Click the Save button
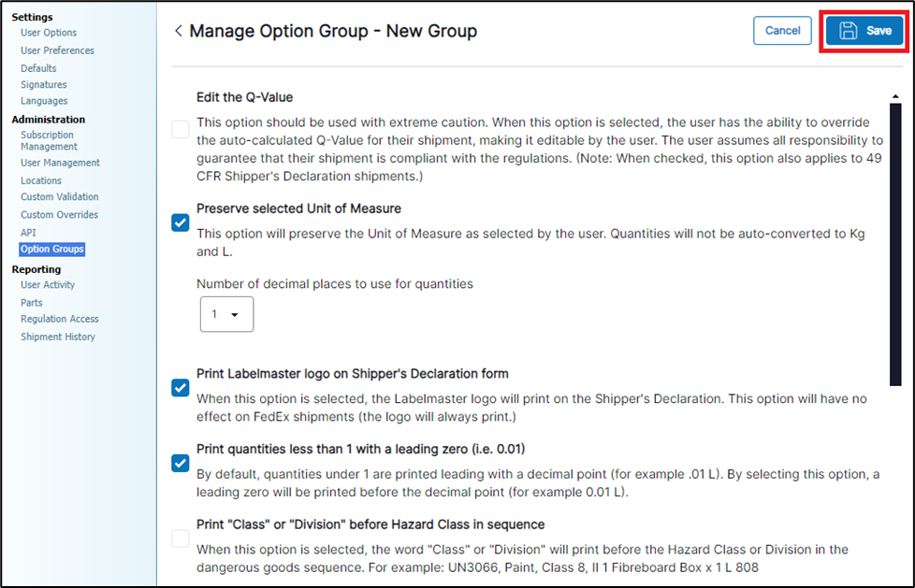 864,31
